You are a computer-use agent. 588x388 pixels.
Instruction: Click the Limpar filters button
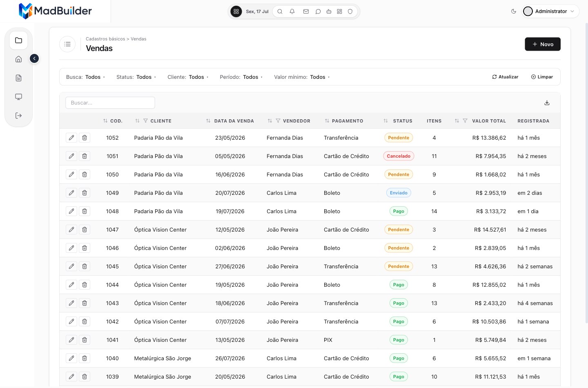coord(542,77)
